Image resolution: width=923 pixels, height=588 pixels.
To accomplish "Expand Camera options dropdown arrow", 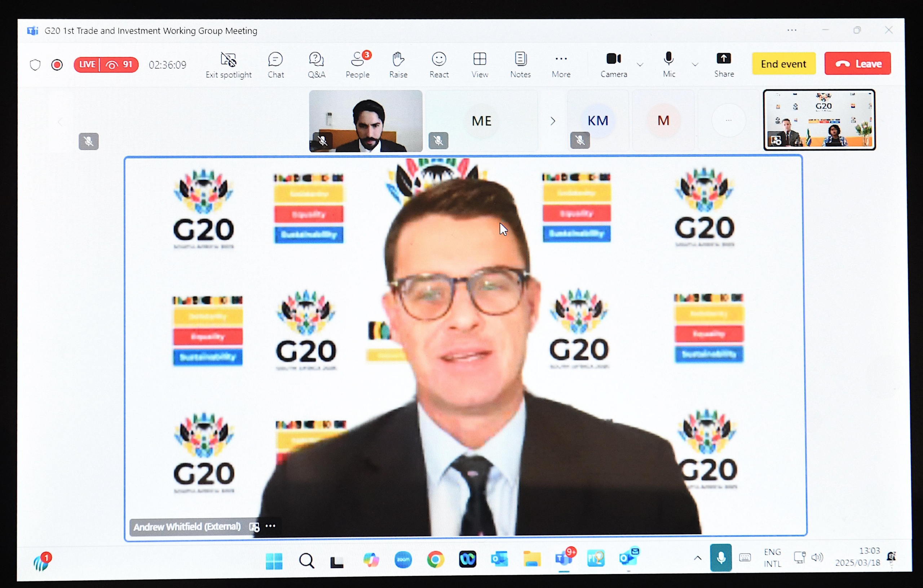I will (x=640, y=64).
